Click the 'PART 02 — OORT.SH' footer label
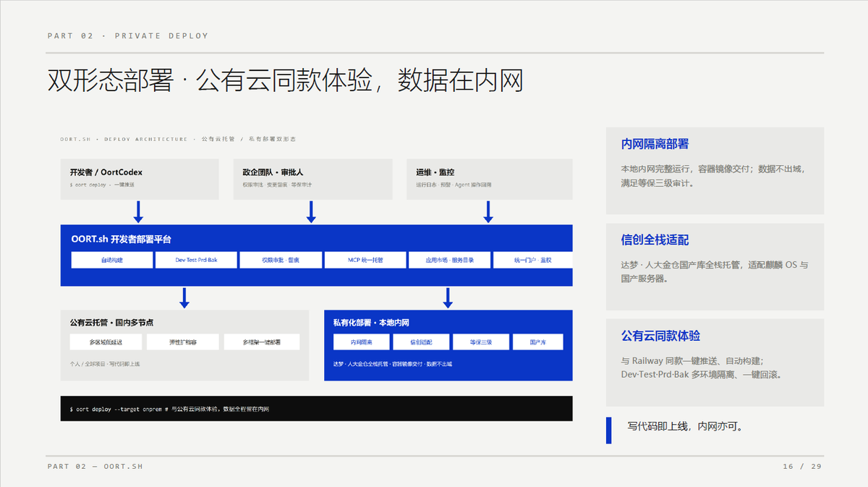This screenshot has width=868, height=487. 95,467
